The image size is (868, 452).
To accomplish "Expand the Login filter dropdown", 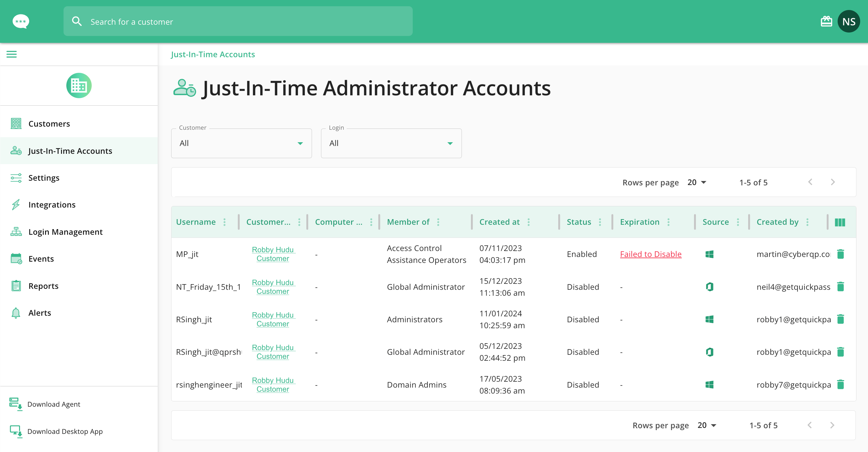I will coord(391,143).
